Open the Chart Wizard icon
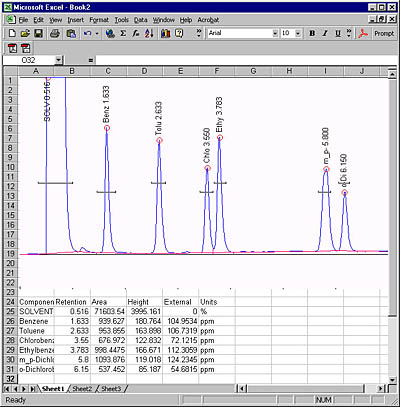This screenshot has height=407, width=400. coord(166,33)
